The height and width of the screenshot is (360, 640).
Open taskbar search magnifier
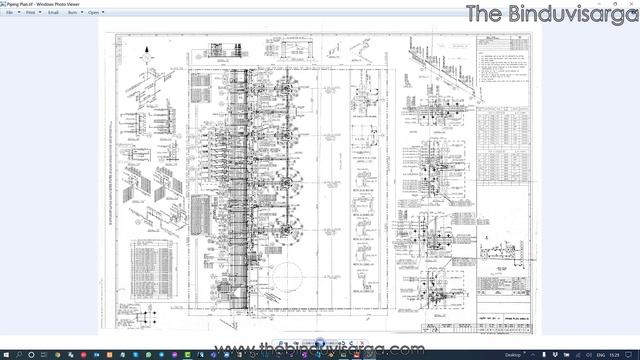coord(18,355)
